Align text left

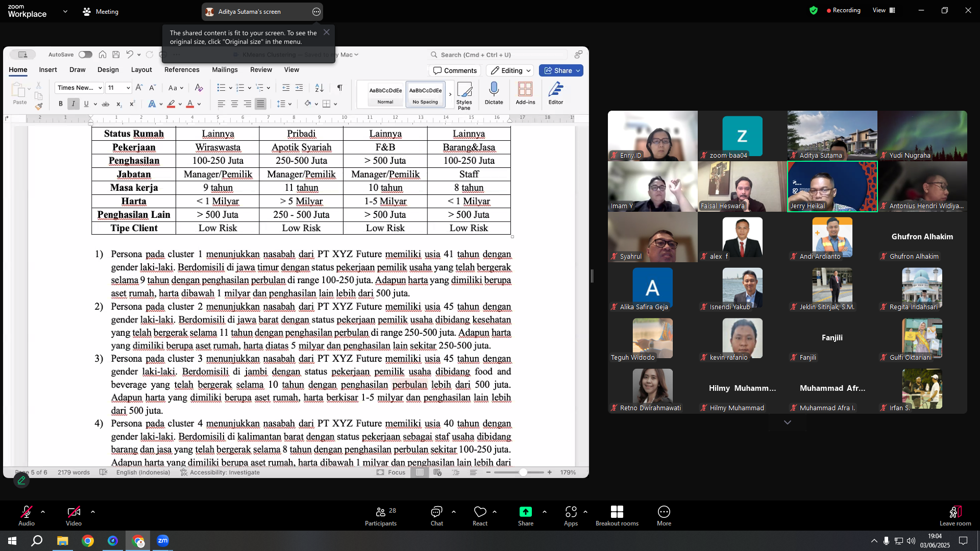[222, 104]
